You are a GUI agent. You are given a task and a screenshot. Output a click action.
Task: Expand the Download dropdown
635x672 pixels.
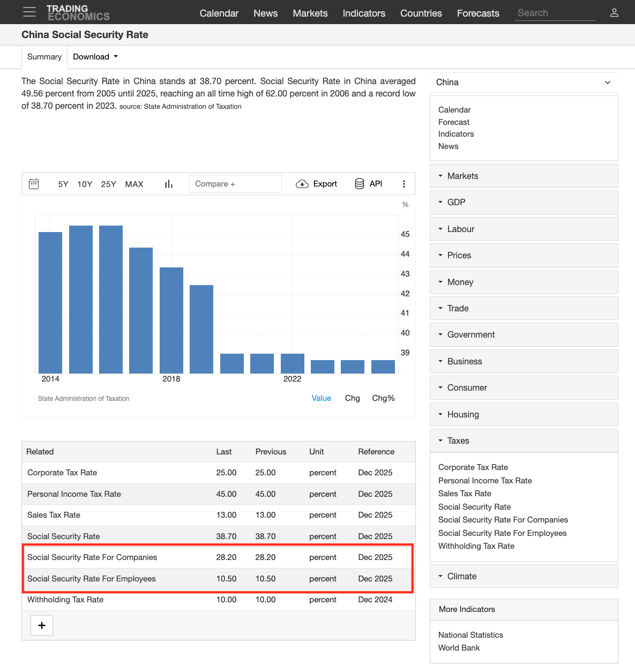(x=95, y=57)
